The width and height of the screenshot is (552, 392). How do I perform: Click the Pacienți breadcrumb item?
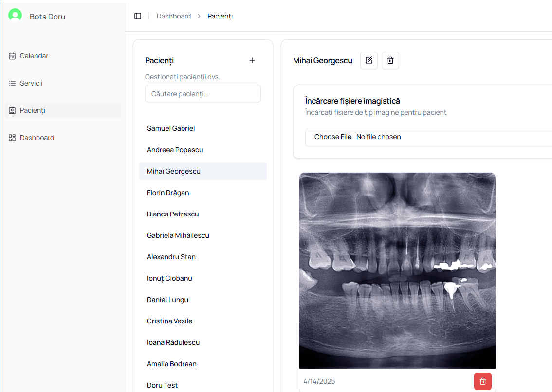point(220,16)
